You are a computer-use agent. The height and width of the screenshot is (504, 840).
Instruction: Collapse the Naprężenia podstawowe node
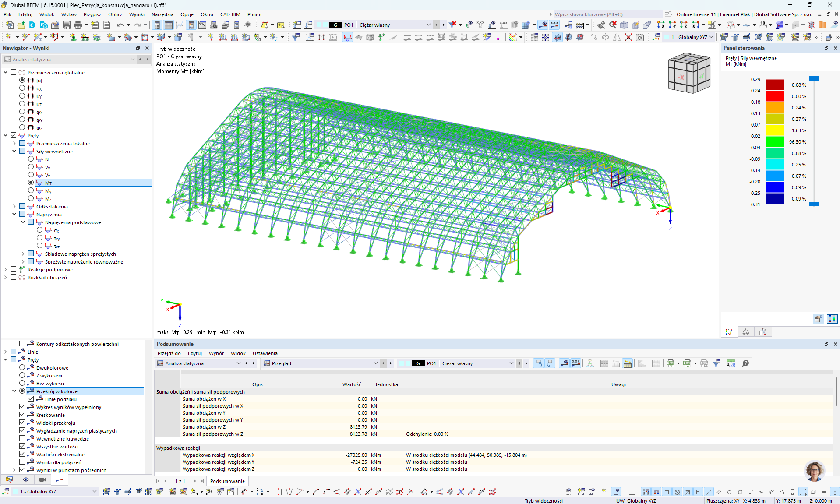[23, 222]
